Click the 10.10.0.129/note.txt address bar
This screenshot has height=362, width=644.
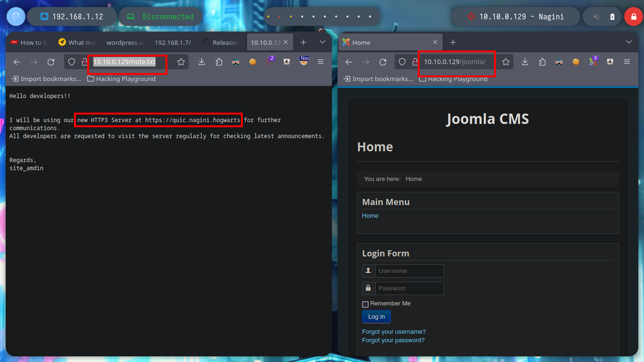pos(127,62)
